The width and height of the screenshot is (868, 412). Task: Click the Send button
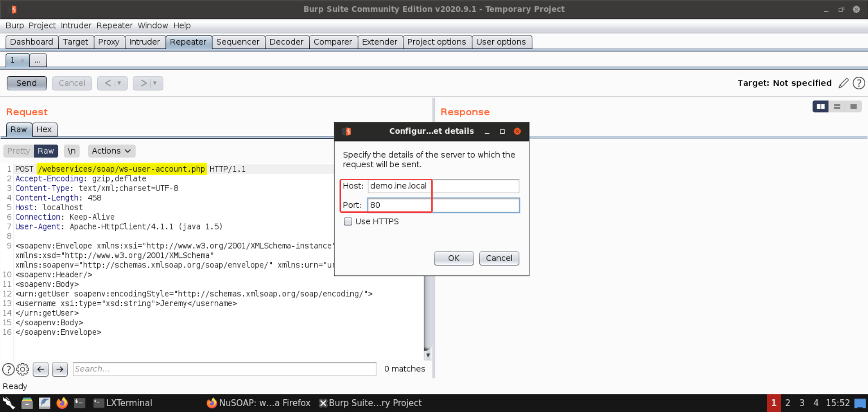coord(27,83)
